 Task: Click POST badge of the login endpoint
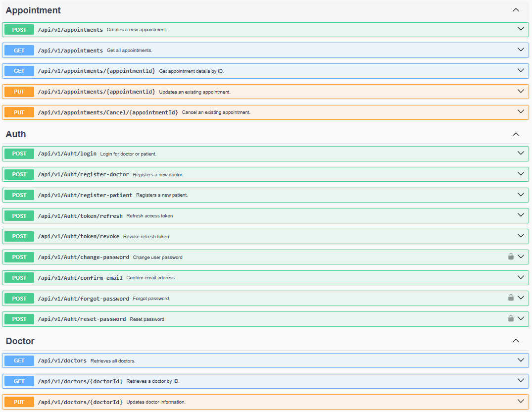(x=19, y=154)
